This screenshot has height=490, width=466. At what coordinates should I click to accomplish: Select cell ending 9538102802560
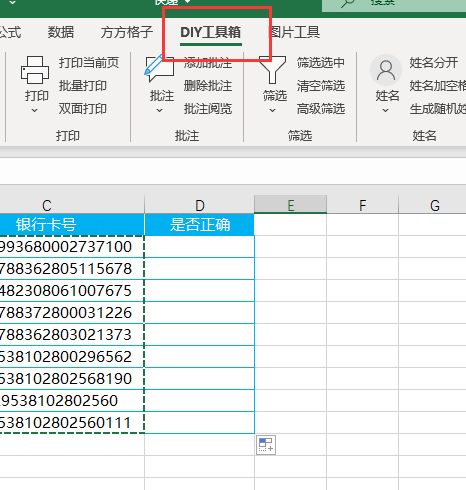(72, 401)
